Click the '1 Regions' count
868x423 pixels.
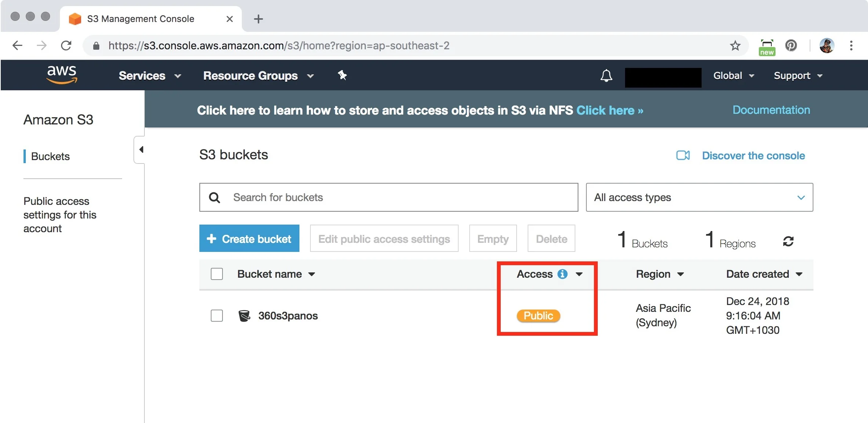[730, 240]
